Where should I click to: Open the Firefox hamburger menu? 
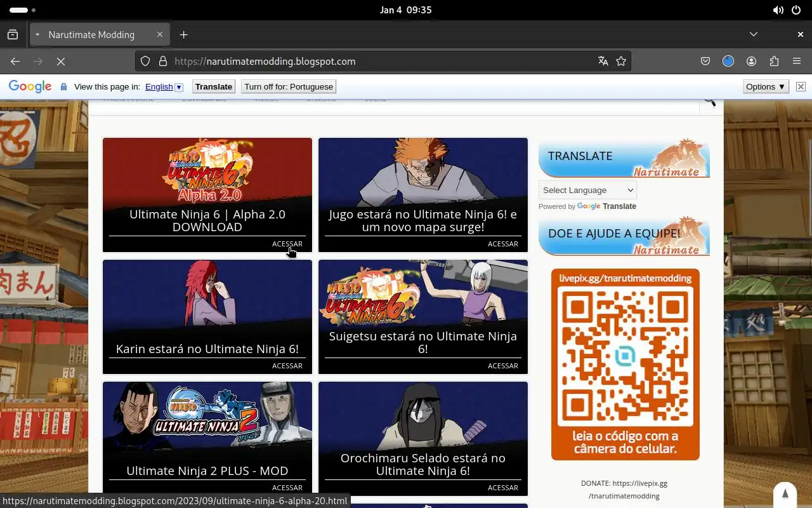(797, 61)
